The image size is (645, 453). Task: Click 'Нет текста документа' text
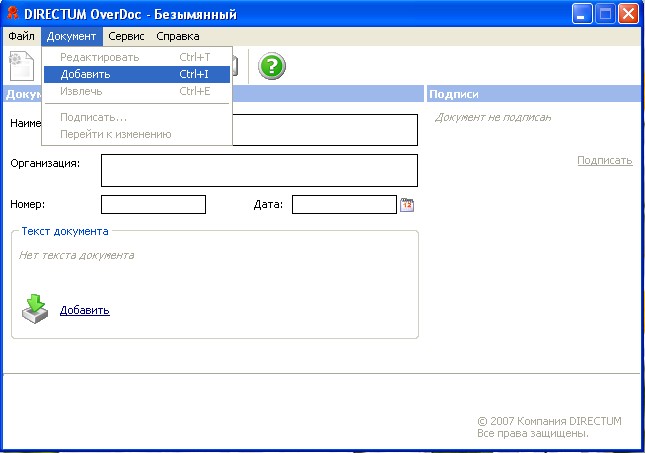[77, 256]
